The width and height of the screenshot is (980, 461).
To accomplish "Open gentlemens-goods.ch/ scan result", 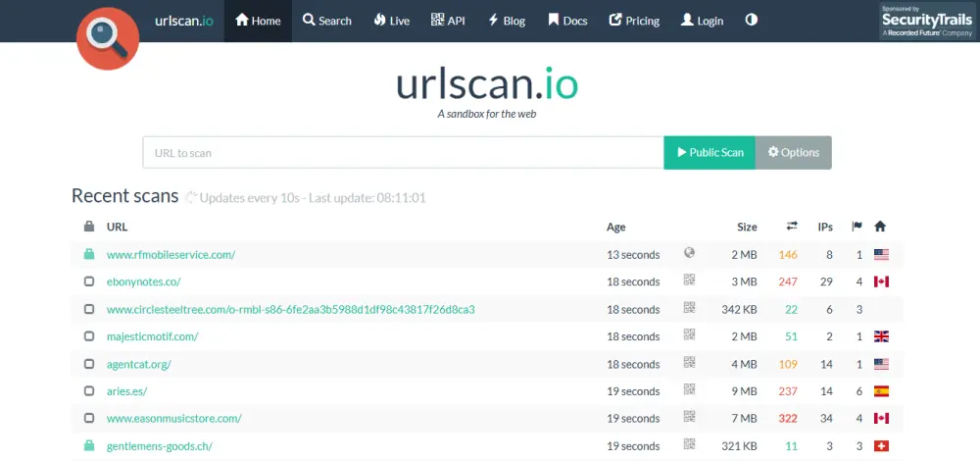I will point(160,446).
